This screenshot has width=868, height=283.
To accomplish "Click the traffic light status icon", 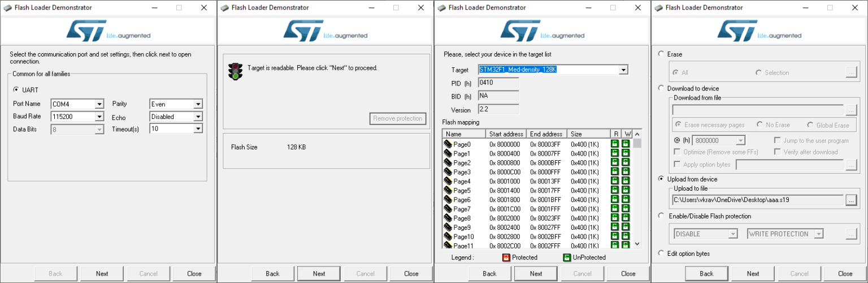I will [235, 71].
